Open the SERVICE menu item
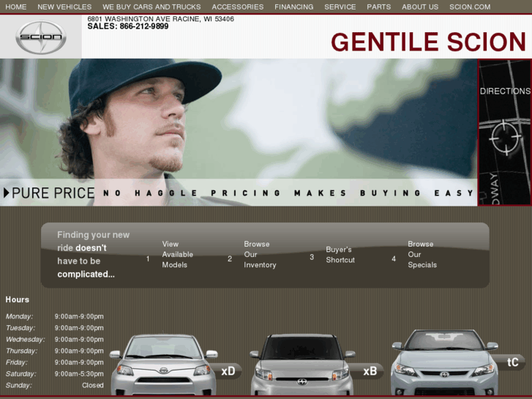Image resolution: width=532 pixels, height=399 pixels. tap(340, 7)
